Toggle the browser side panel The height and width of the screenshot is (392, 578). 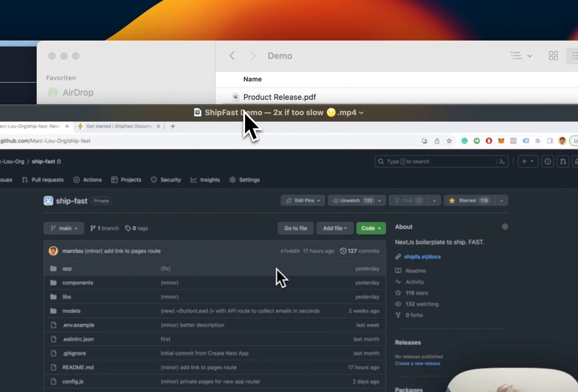tap(550, 141)
